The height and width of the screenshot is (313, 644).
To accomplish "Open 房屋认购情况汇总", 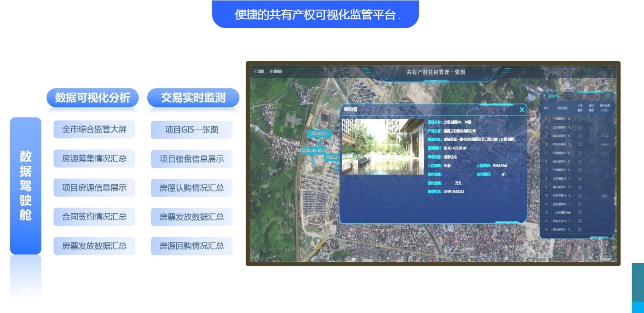I will [191, 188].
